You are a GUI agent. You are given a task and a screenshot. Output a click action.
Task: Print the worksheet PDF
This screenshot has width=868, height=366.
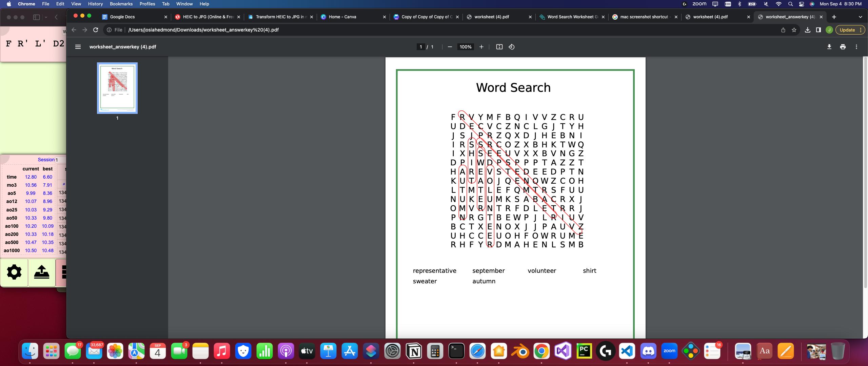tap(843, 47)
